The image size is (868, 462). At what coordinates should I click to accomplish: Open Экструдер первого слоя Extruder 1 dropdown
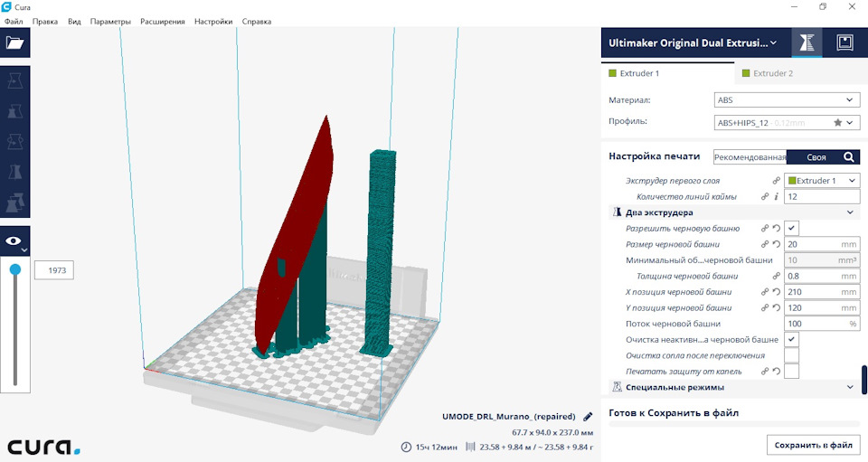(822, 181)
